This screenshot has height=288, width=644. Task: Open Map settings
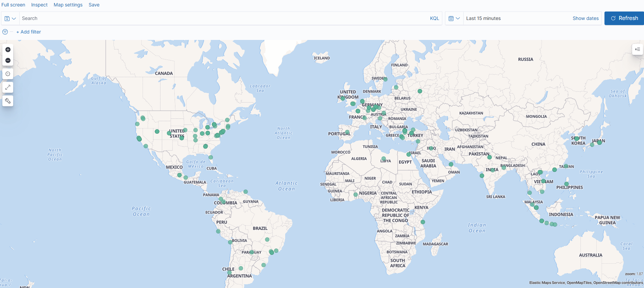[68, 5]
